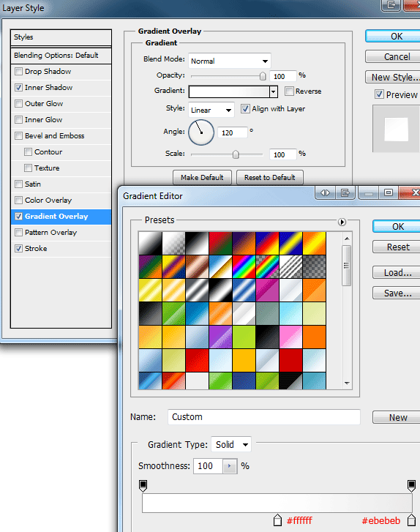
Task: Click the Opacity slider handle
Action: [x=263, y=76]
